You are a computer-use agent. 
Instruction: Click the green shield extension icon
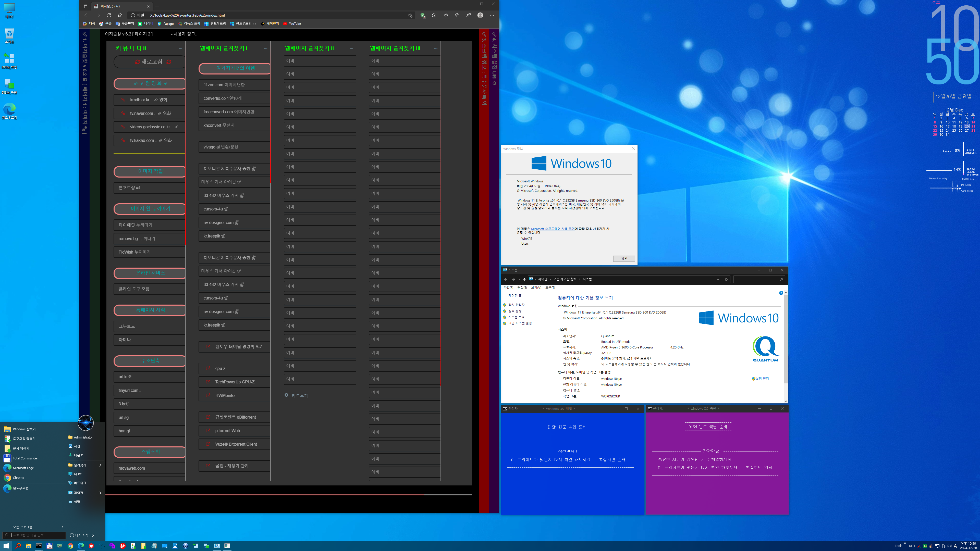422,15
